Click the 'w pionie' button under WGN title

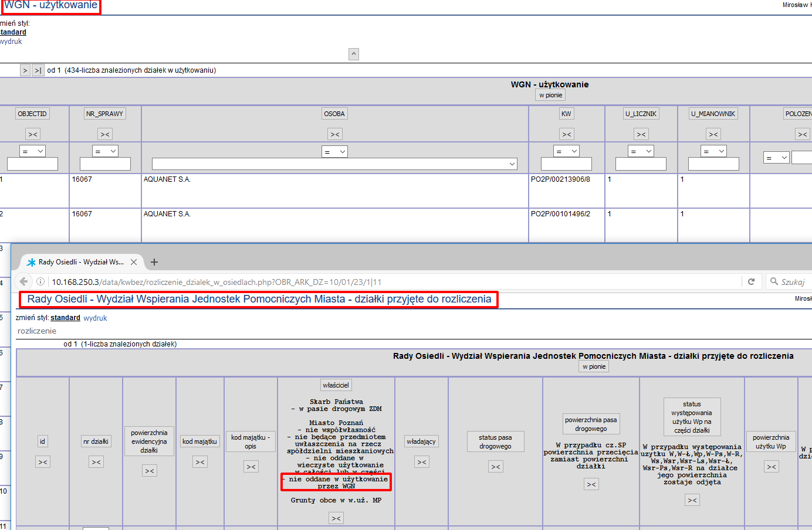550,95
